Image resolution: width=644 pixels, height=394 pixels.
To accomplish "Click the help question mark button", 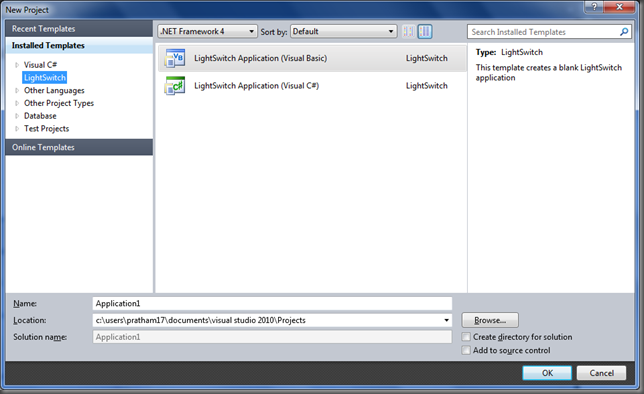I will tap(594, 7).
